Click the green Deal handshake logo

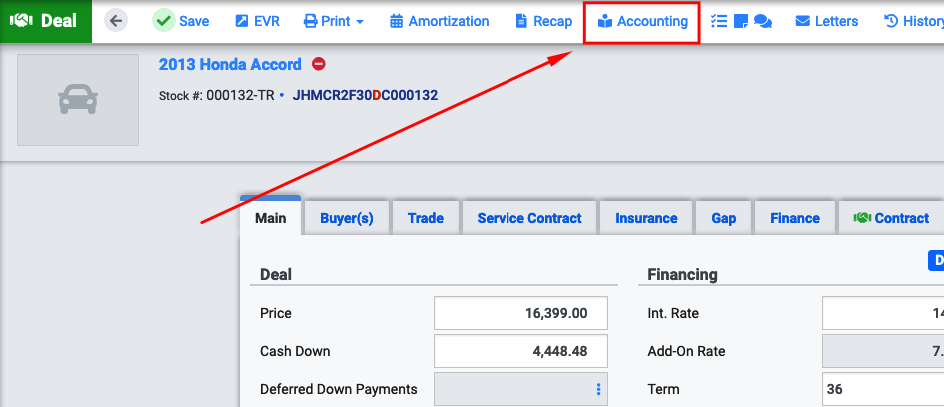[x=46, y=21]
